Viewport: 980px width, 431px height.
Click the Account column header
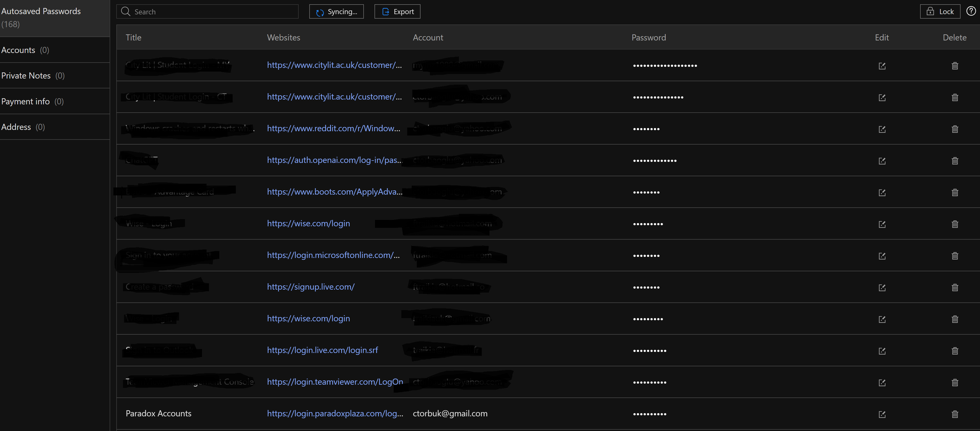(428, 37)
